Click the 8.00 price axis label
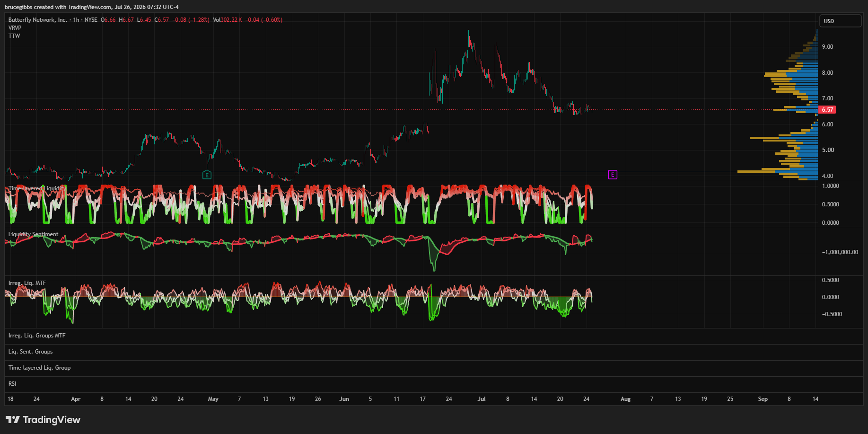 click(828, 73)
